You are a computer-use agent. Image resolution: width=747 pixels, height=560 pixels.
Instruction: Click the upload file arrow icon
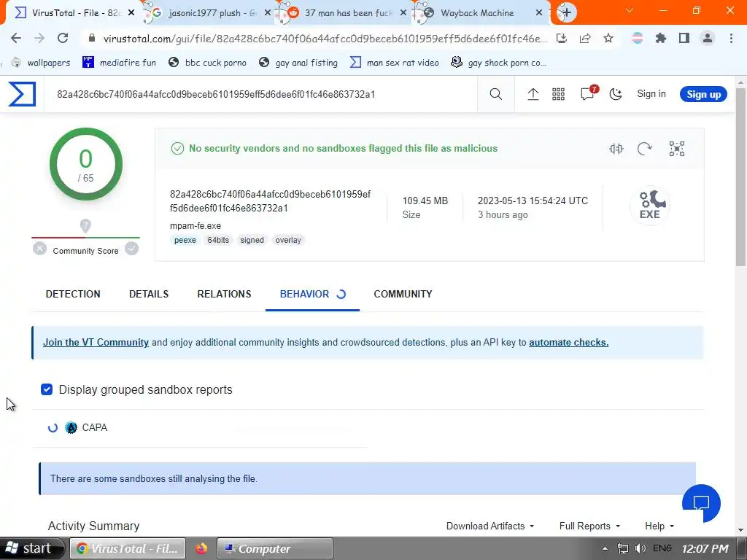click(x=533, y=94)
